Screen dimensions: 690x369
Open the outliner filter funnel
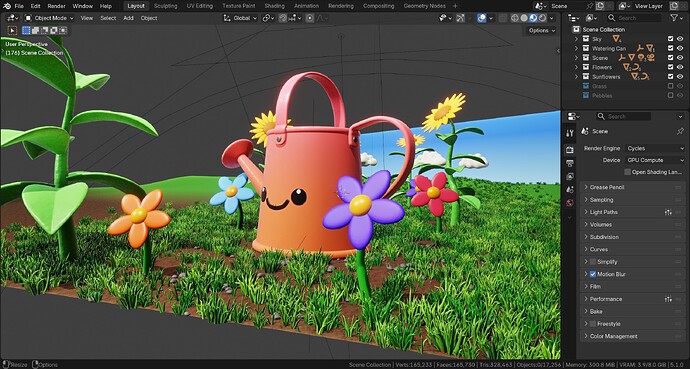point(674,18)
